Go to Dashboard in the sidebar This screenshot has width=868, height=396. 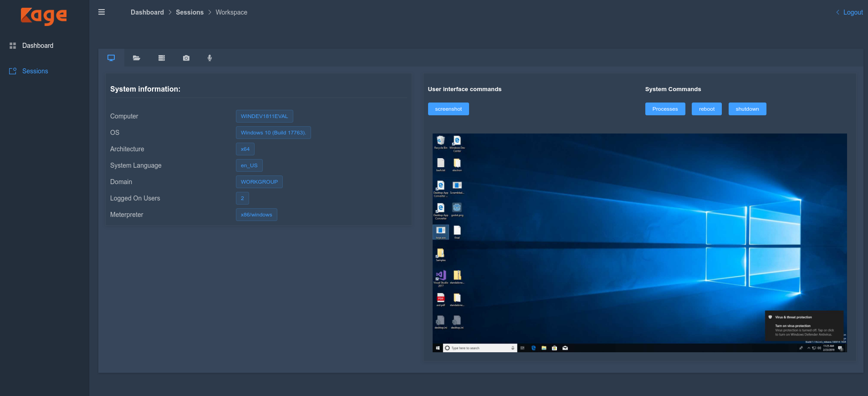(38, 46)
